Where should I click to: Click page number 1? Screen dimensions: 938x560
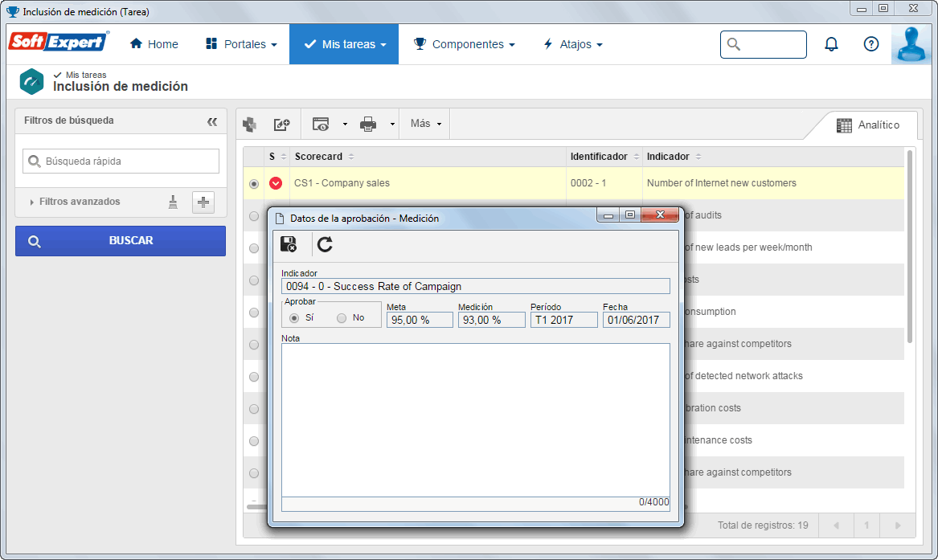pyautogui.click(x=866, y=525)
